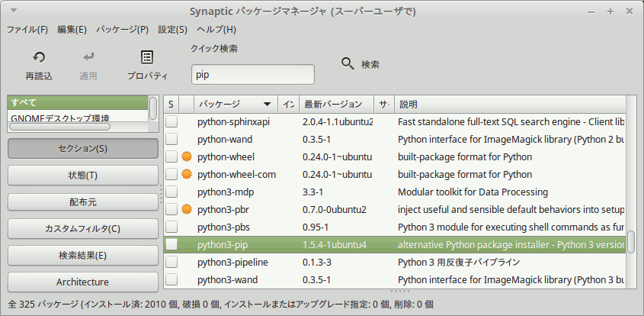
Task: Open the window menu arrow in title bar
Action: coord(14,11)
